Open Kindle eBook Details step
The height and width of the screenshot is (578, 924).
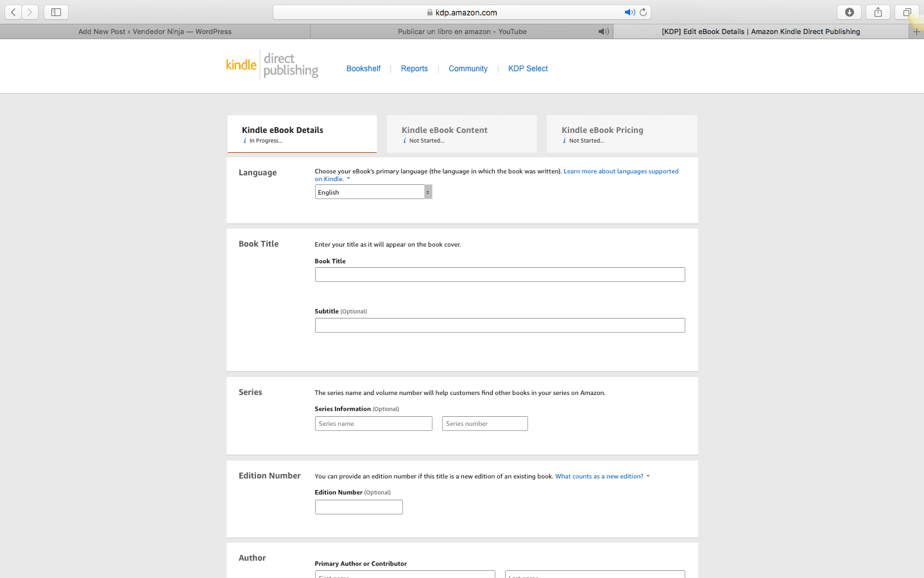point(302,134)
